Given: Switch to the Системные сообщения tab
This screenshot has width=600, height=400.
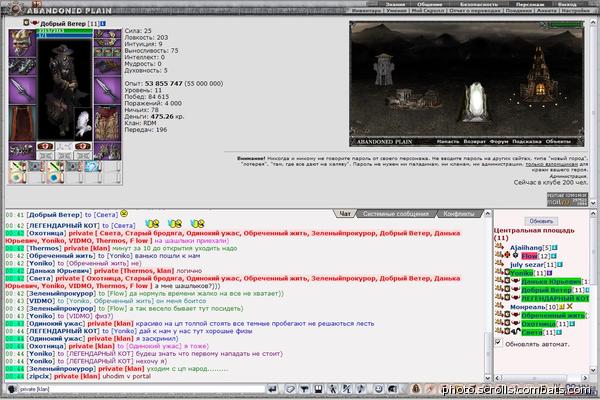Looking at the screenshot, I should [x=396, y=214].
